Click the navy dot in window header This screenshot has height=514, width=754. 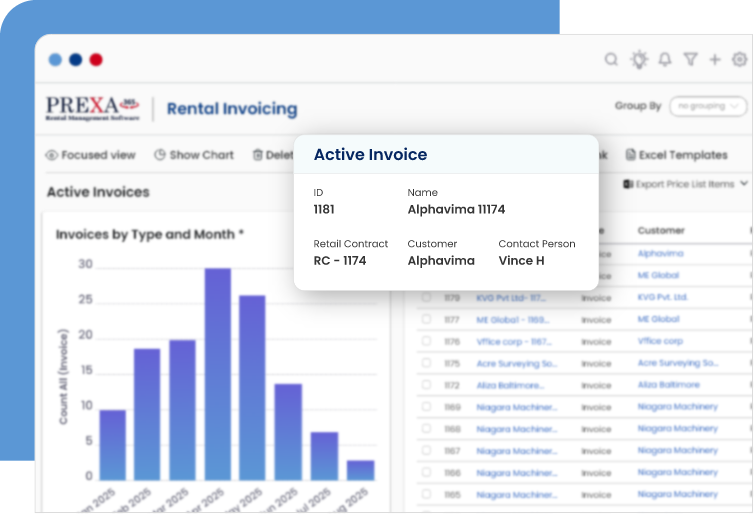[x=75, y=60]
